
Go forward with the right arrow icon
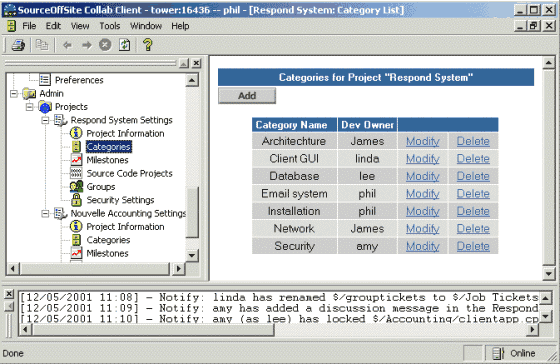86,45
